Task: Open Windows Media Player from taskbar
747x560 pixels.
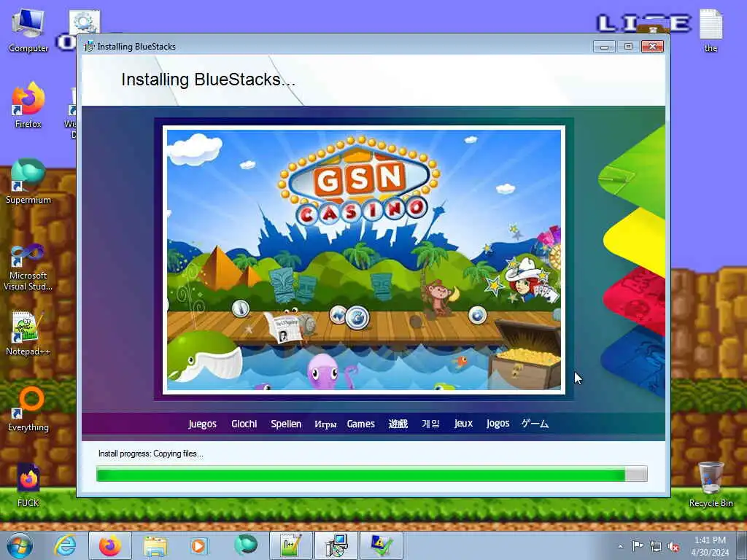Action: (x=199, y=545)
